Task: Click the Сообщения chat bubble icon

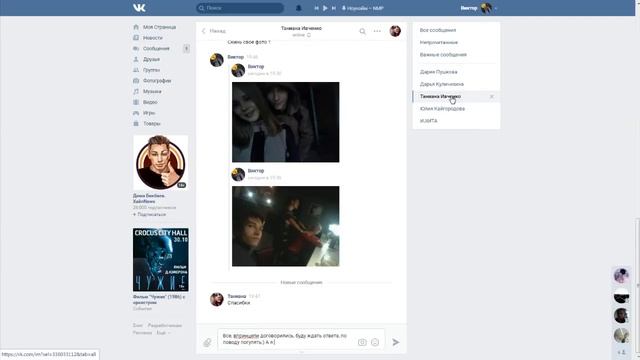Action: (x=136, y=48)
